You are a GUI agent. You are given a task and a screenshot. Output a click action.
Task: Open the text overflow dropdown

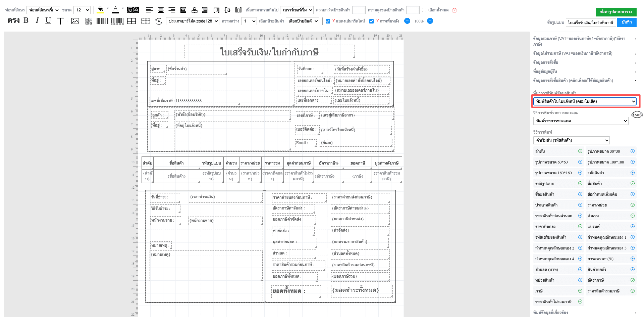pyautogui.click(x=297, y=10)
